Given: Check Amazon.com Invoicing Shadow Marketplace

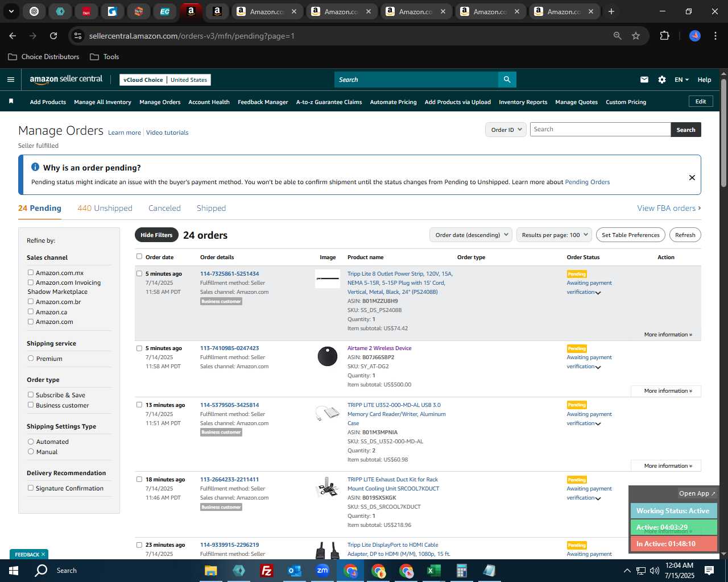Looking at the screenshot, I should (x=31, y=282).
